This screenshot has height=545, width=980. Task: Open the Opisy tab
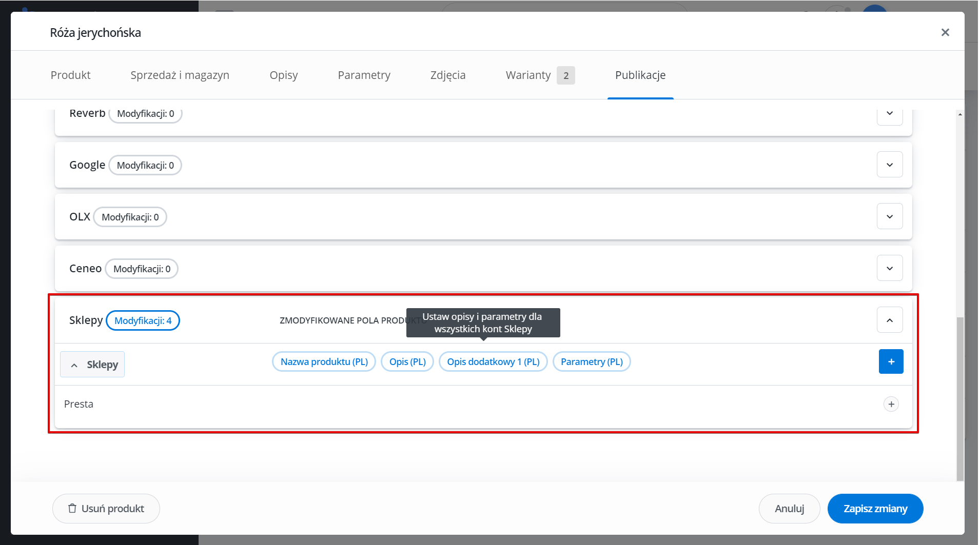284,75
